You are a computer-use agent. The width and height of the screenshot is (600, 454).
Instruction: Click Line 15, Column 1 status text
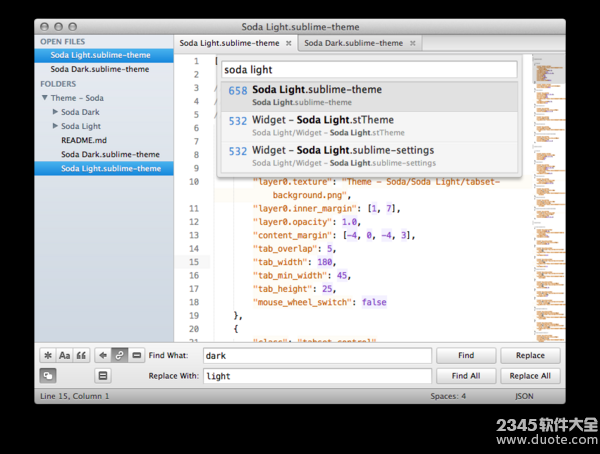(x=75, y=396)
